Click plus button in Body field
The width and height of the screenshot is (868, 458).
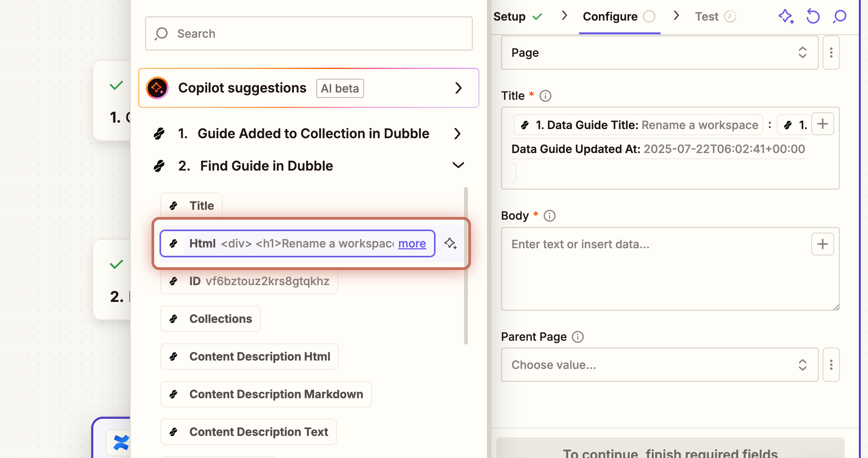click(x=823, y=244)
